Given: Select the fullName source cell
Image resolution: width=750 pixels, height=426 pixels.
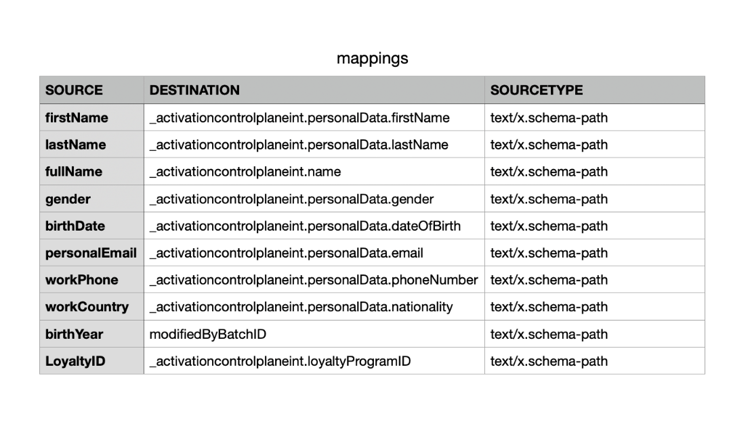Looking at the screenshot, I should point(92,172).
